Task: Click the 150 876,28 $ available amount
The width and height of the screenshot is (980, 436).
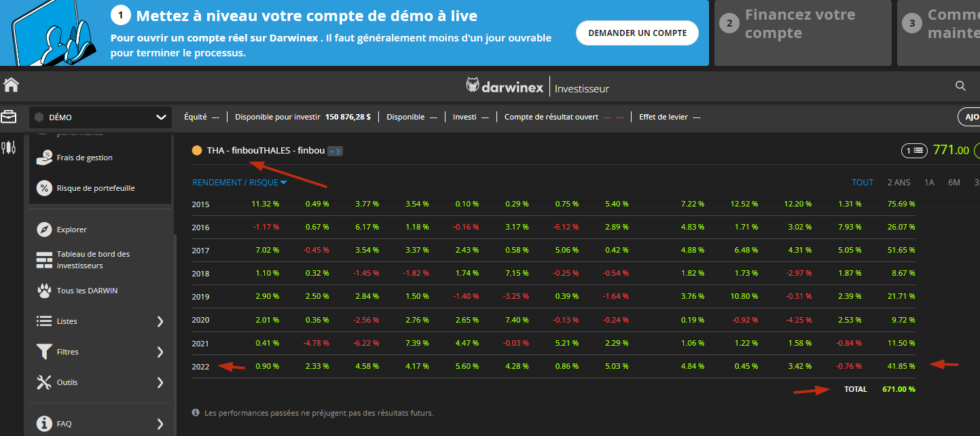Action: 348,117
